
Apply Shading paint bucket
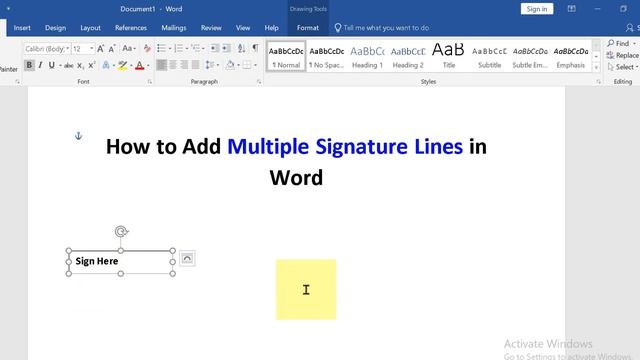click(230, 65)
